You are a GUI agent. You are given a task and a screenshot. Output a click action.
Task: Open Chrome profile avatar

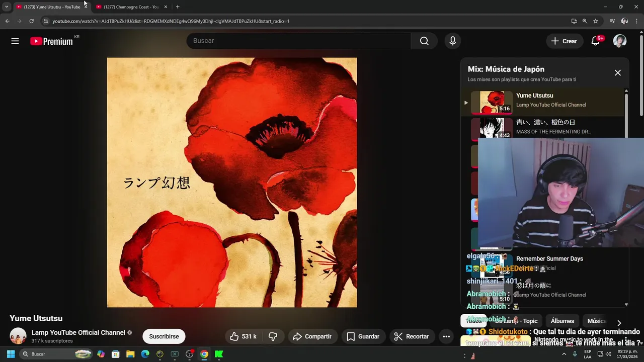coord(624,21)
